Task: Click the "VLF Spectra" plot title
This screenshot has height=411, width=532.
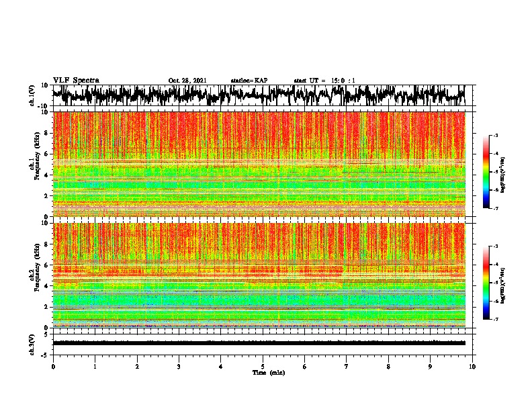Action: click(76, 81)
